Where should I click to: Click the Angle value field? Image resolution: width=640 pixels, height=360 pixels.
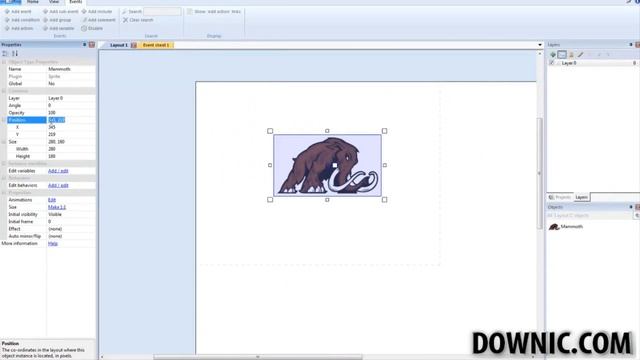pyautogui.click(x=71, y=105)
